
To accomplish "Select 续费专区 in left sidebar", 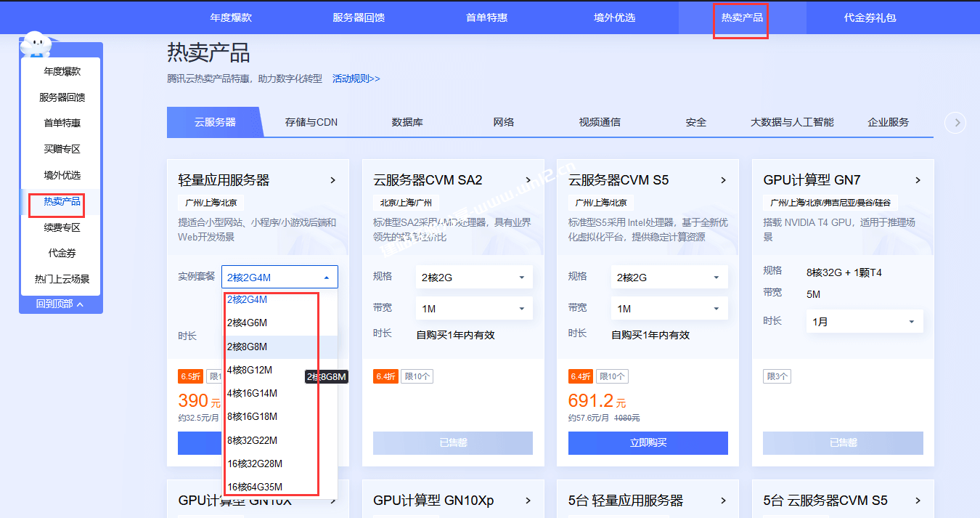I will click(x=62, y=227).
